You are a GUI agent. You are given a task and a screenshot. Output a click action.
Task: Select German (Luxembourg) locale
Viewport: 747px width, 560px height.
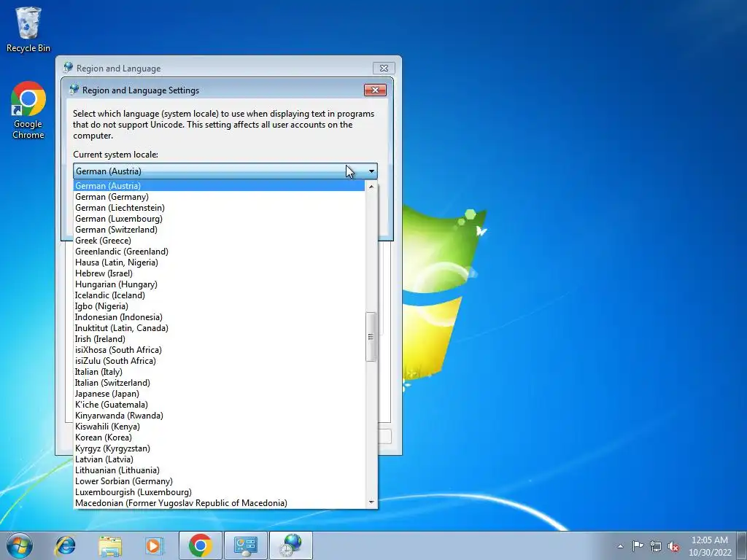219,219
